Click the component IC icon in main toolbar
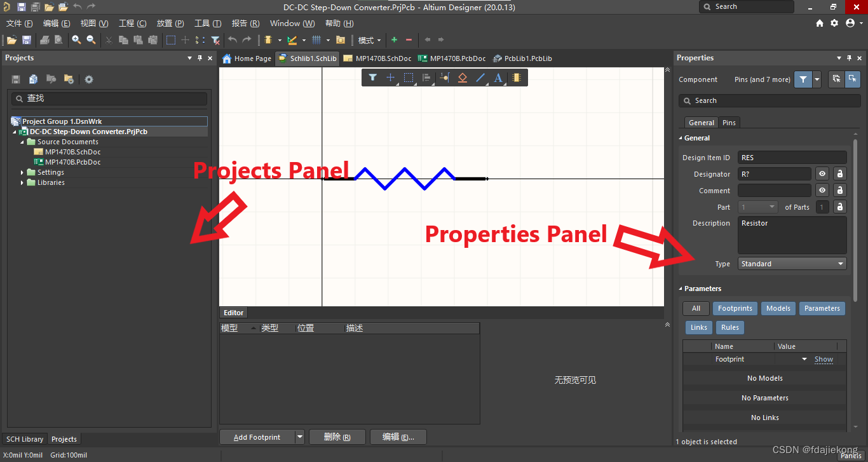Image resolution: width=868 pixels, height=462 pixels. (269, 40)
